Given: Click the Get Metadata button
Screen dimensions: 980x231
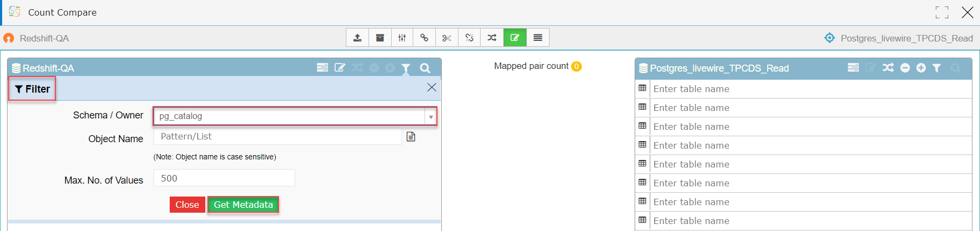Looking at the screenshot, I should [244, 205].
